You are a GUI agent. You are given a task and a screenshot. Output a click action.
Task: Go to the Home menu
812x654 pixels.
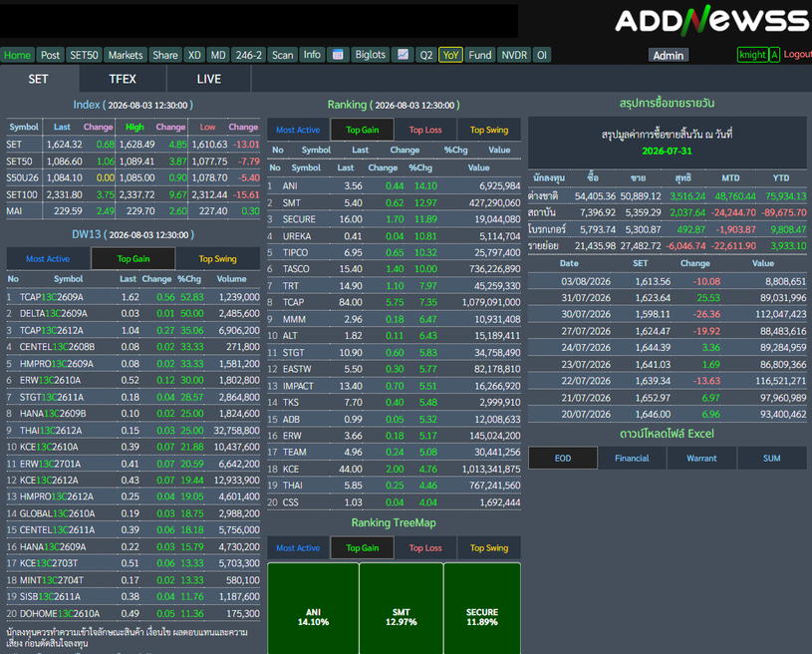click(x=18, y=55)
